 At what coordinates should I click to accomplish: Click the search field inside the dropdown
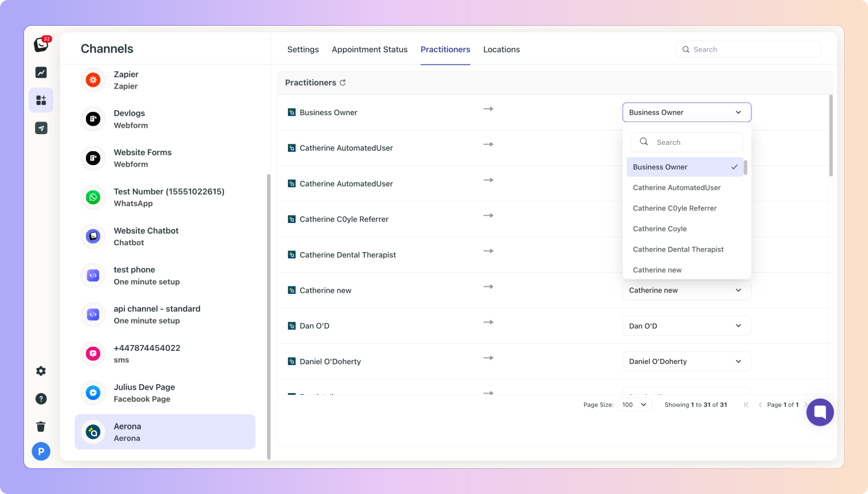point(693,143)
